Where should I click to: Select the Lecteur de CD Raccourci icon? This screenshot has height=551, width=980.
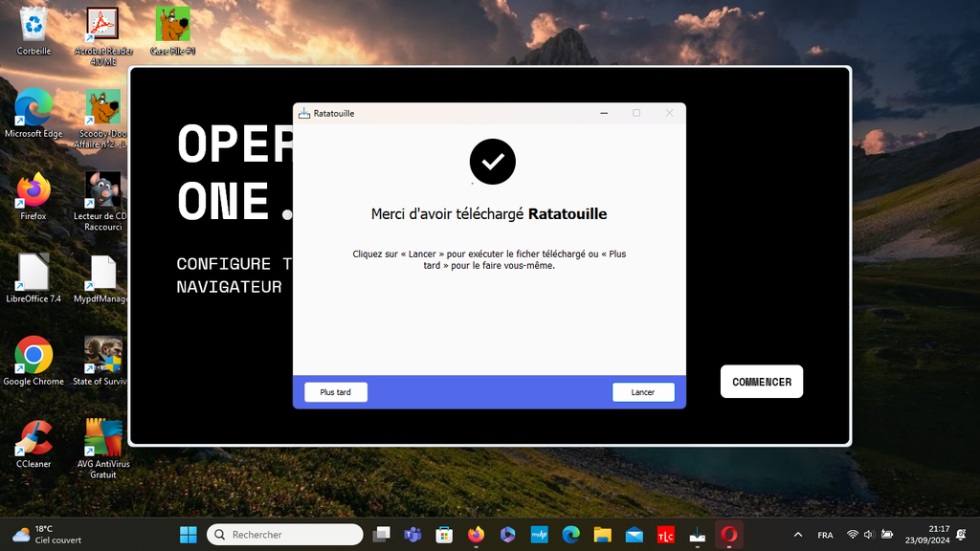tap(101, 201)
